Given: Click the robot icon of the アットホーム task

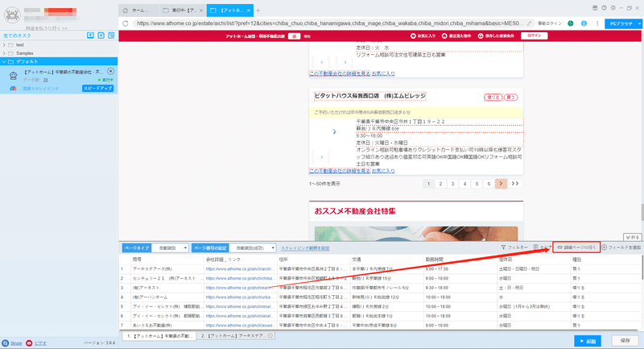Looking at the screenshot, I should pyautogui.click(x=14, y=76).
